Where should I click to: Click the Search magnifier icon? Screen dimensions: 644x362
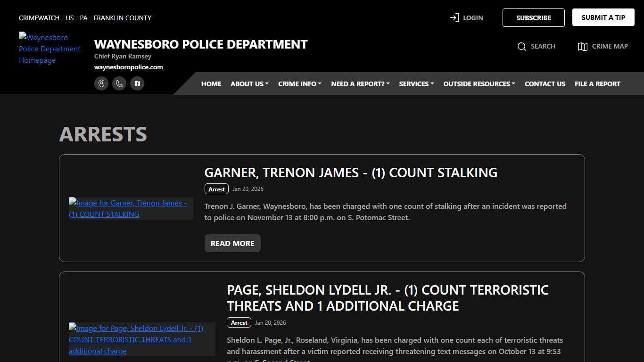click(522, 46)
